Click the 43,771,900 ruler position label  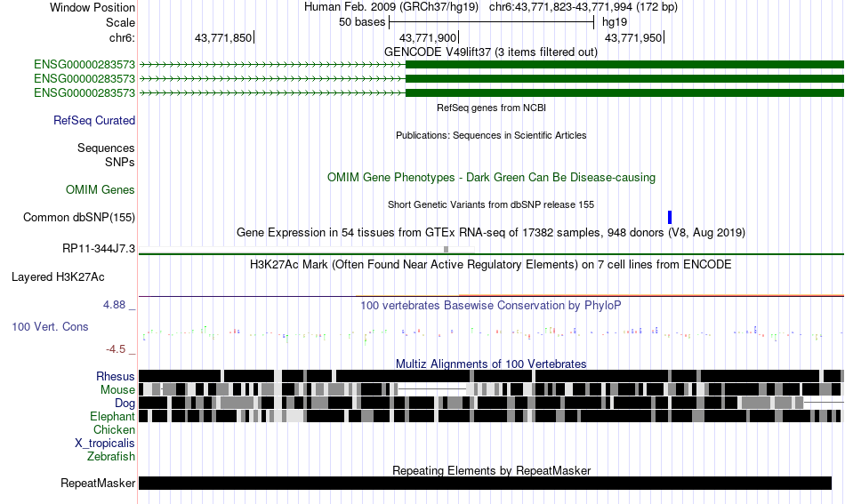(428, 38)
